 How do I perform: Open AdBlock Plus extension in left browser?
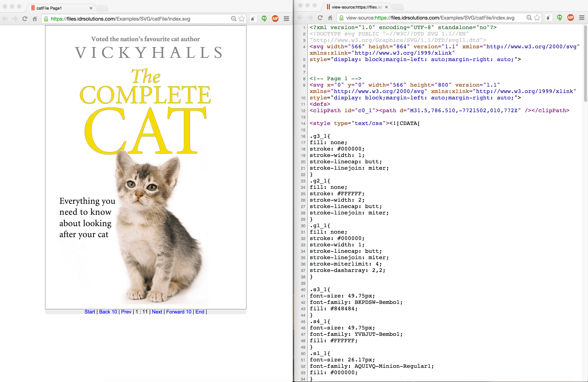pos(275,18)
